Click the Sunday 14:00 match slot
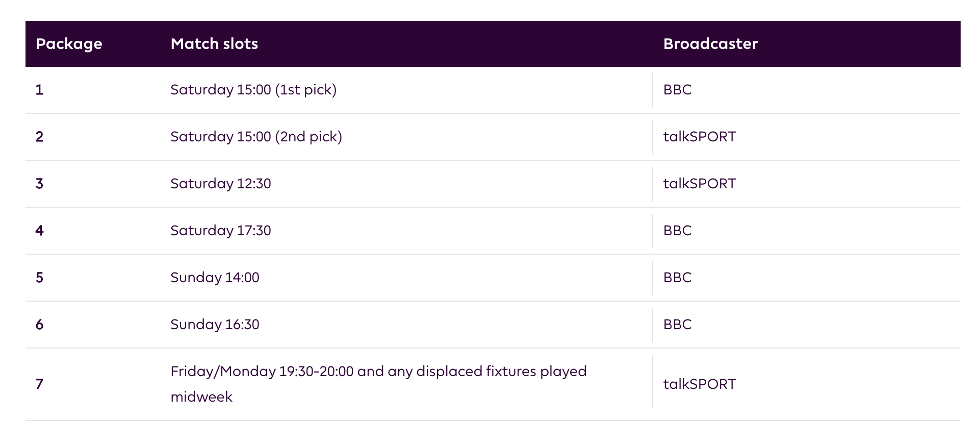The image size is (980, 444). coord(215,278)
